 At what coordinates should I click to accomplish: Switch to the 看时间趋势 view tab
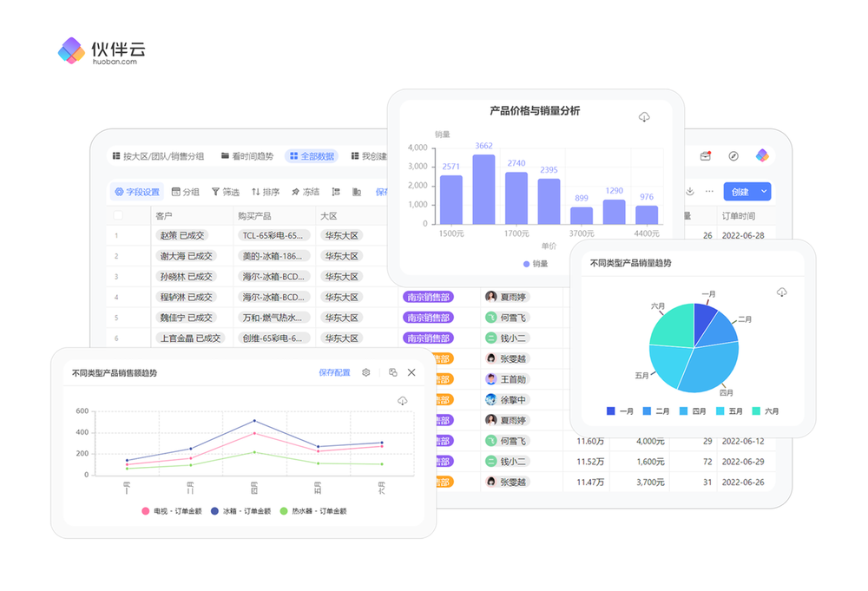(x=247, y=156)
